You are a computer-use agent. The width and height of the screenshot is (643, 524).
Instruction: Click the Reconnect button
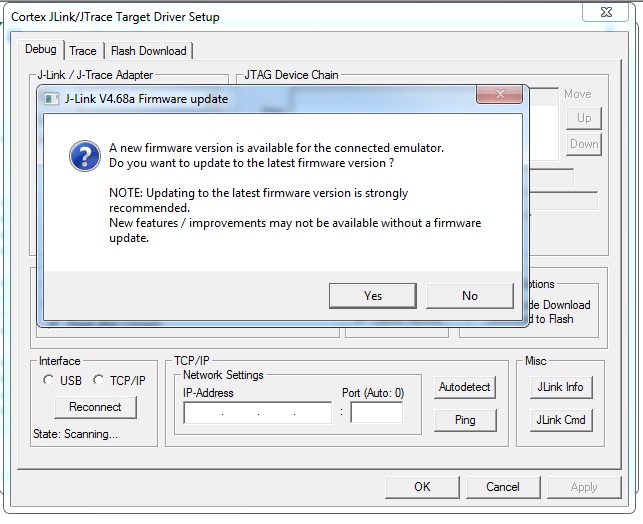click(95, 407)
